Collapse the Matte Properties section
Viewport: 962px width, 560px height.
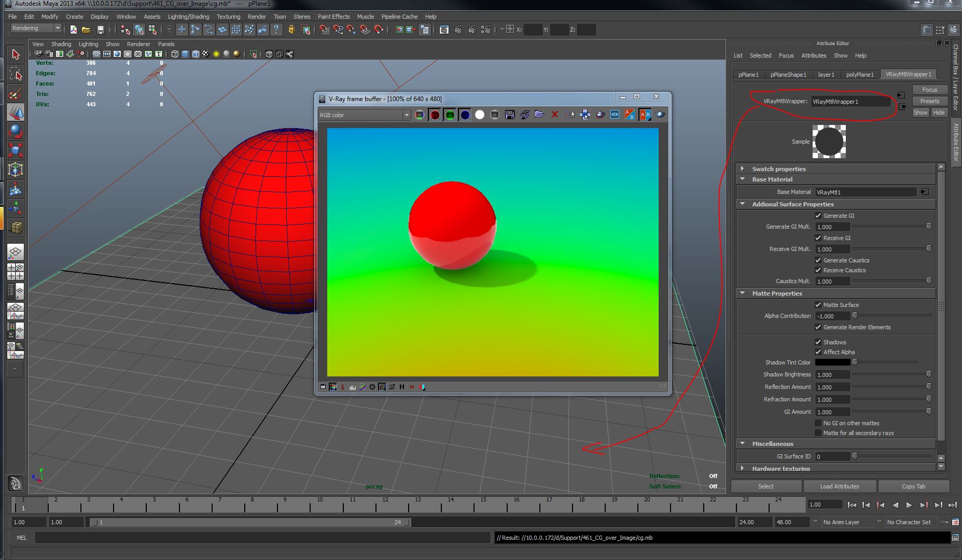[742, 293]
